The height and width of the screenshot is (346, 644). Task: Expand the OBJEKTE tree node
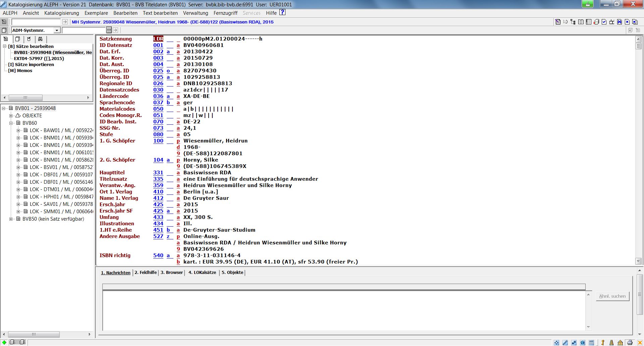(x=11, y=116)
